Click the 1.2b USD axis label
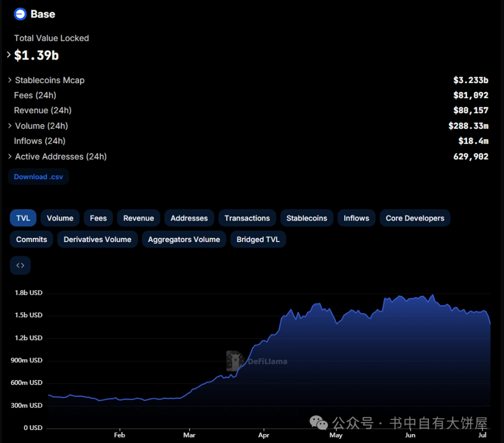This screenshot has width=504, height=443. (x=28, y=338)
